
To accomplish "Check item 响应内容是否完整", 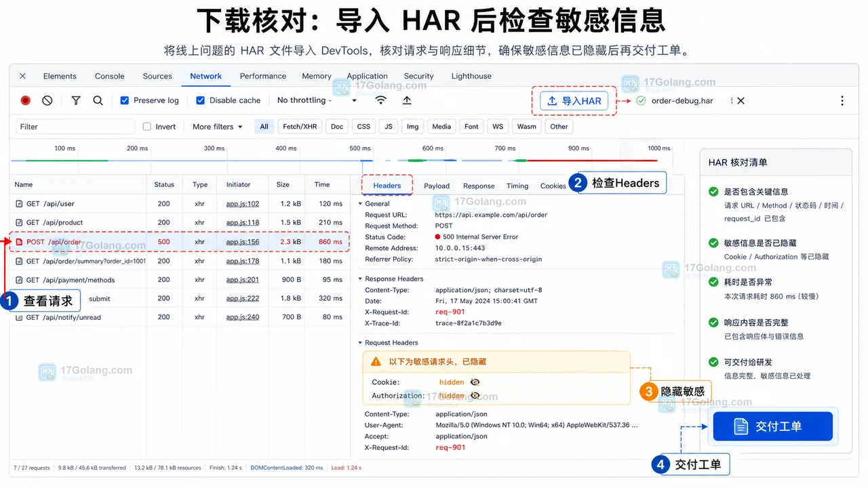I will [x=713, y=323].
